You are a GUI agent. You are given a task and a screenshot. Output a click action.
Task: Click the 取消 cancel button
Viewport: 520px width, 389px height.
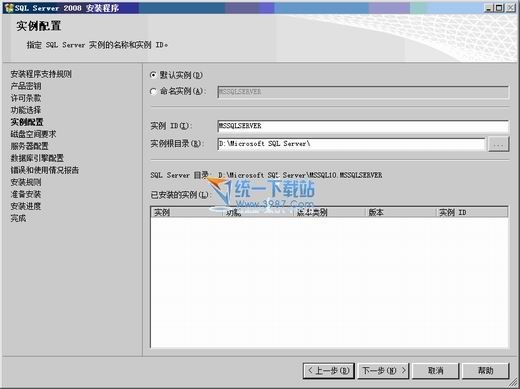click(435, 371)
